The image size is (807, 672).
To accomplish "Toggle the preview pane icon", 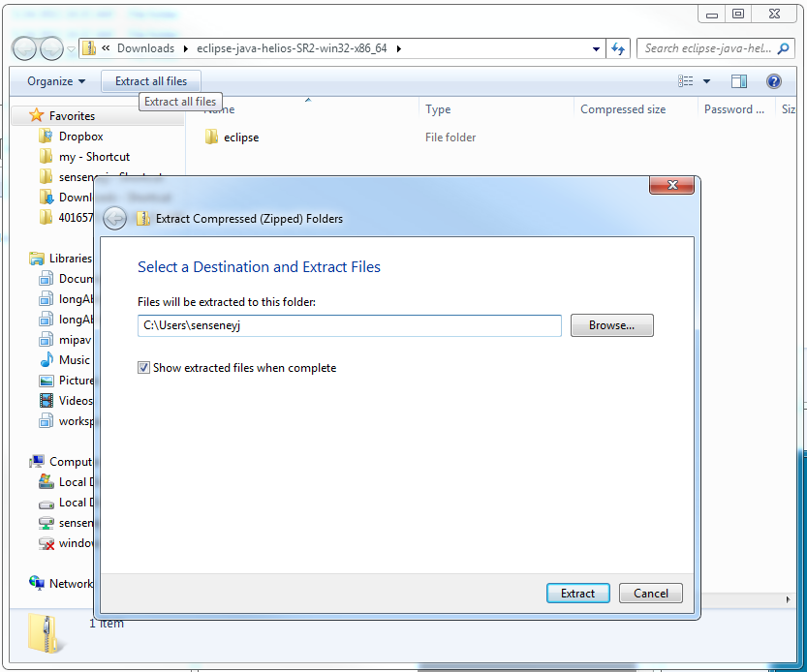I will pos(739,81).
